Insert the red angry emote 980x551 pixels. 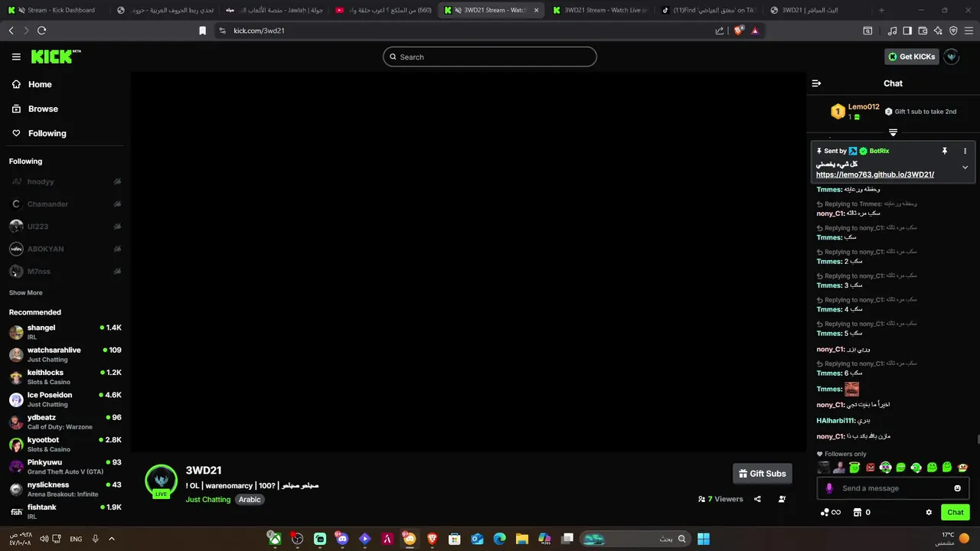coord(870,468)
